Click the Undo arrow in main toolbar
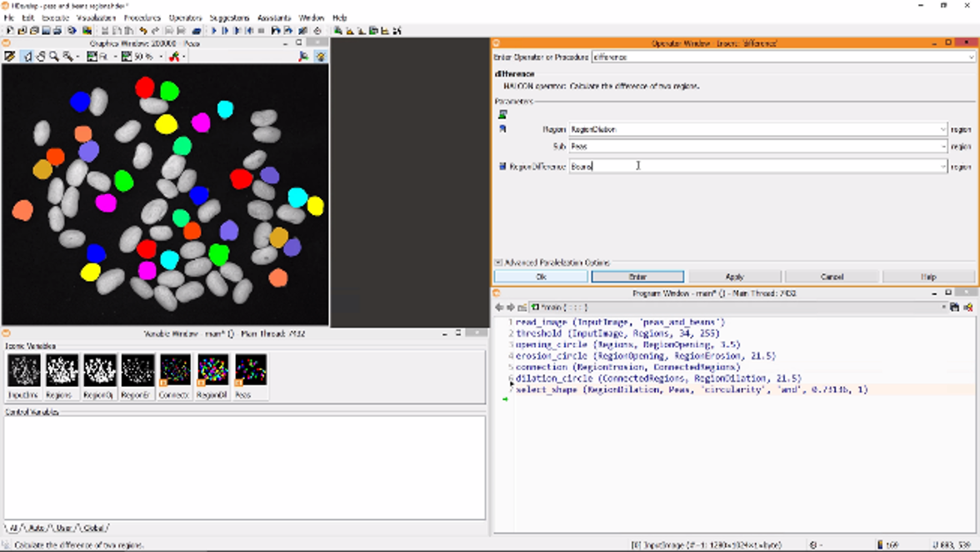Image resolution: width=980 pixels, height=552 pixels. (x=143, y=31)
